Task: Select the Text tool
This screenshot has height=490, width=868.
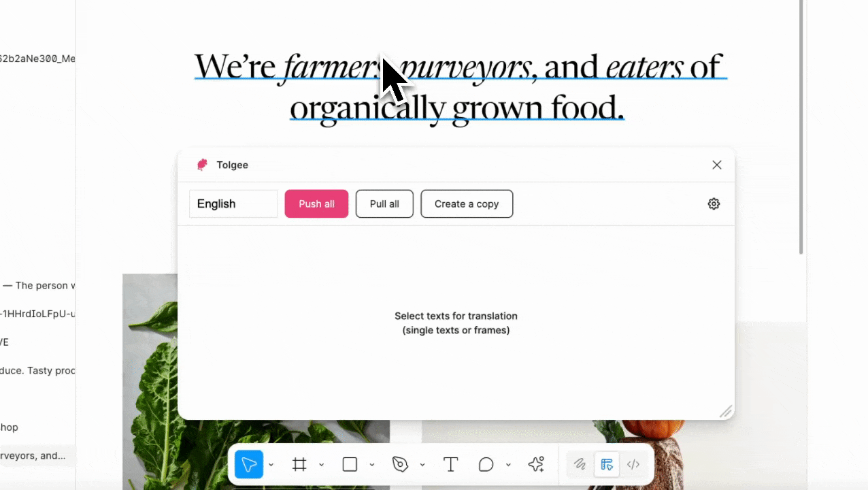Action: pos(450,465)
